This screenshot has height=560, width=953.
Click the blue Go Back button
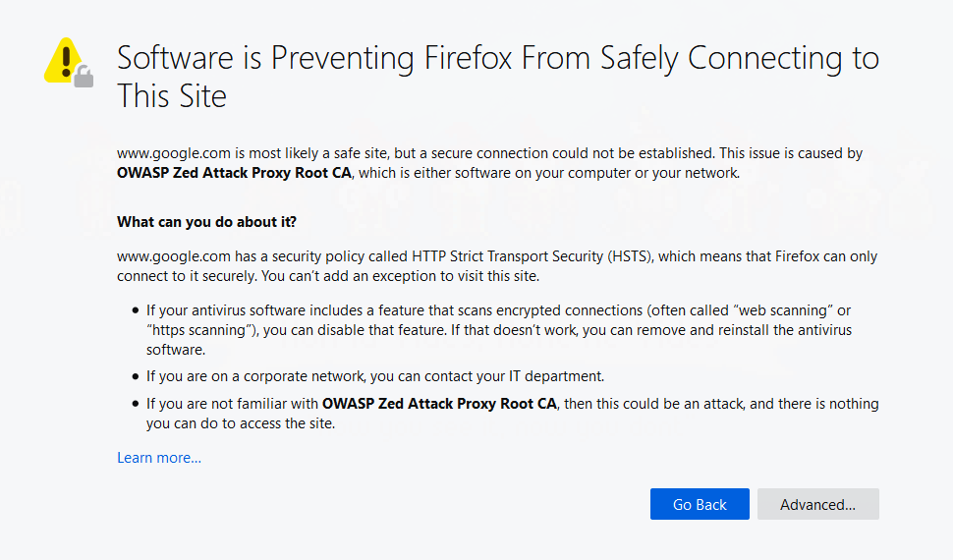pos(700,504)
